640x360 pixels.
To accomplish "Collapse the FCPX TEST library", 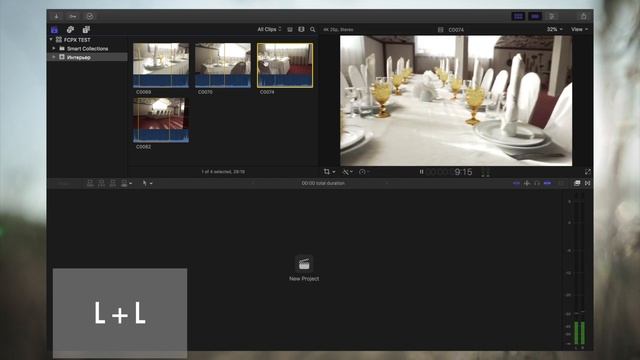I will point(51,40).
